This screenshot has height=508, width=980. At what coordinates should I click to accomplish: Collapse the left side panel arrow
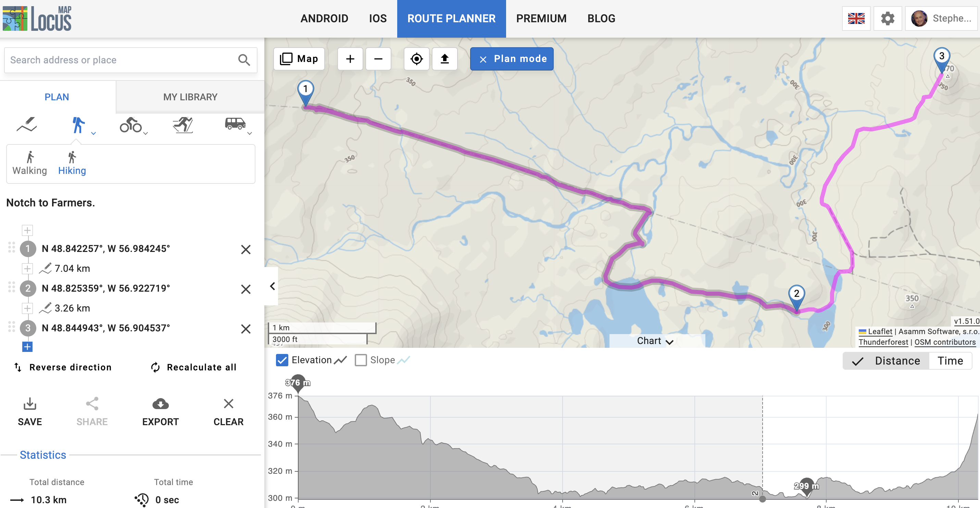point(272,286)
